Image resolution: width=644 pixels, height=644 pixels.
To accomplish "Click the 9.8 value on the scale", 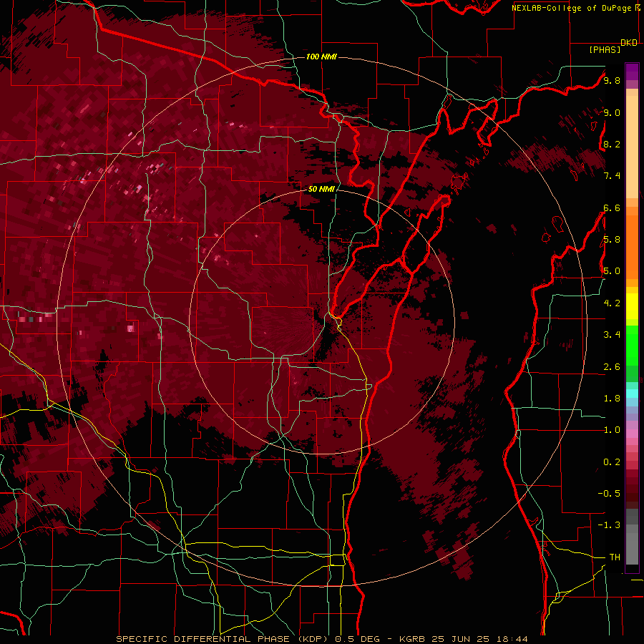I will click(612, 80).
